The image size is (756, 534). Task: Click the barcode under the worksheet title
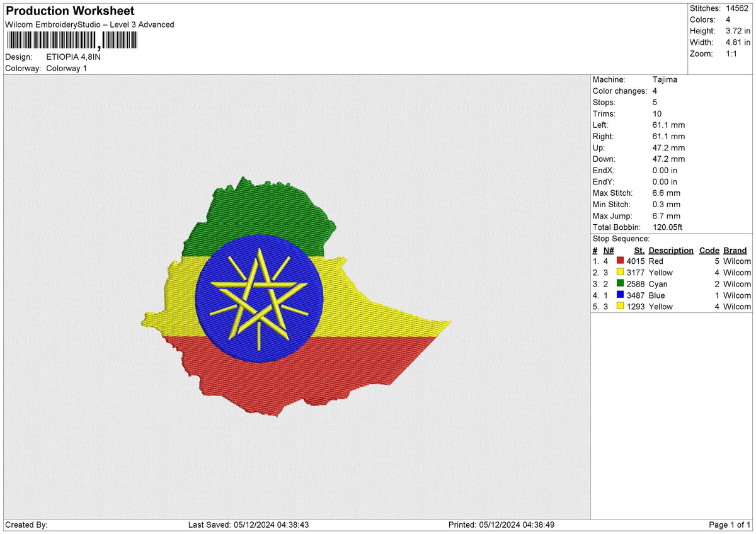click(71, 42)
